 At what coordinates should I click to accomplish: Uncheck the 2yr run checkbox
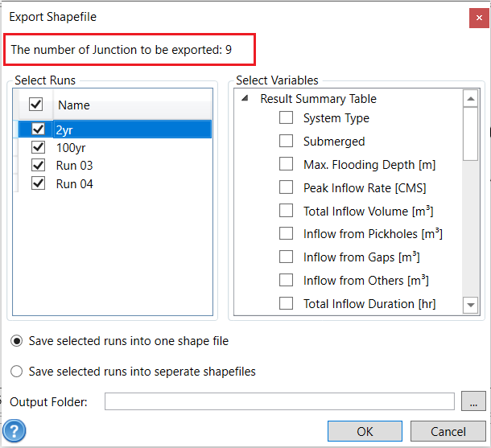(x=38, y=129)
